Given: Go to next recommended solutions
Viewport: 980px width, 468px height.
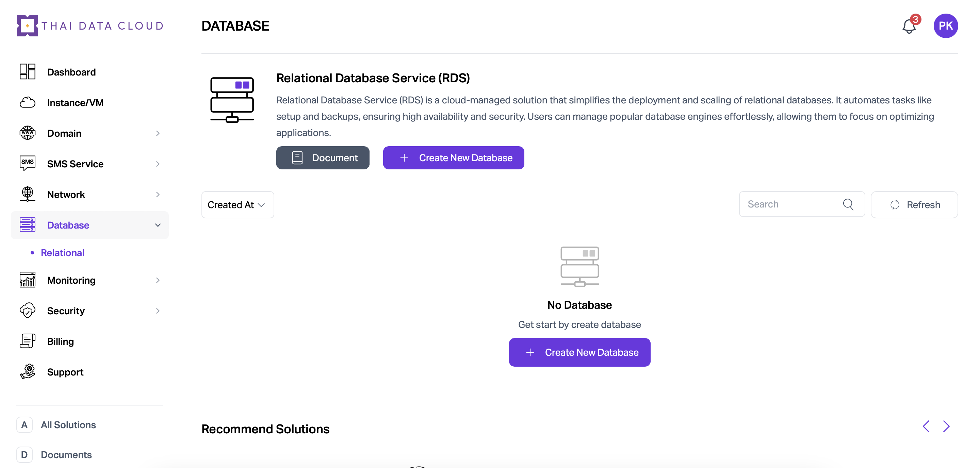Looking at the screenshot, I should [946, 427].
